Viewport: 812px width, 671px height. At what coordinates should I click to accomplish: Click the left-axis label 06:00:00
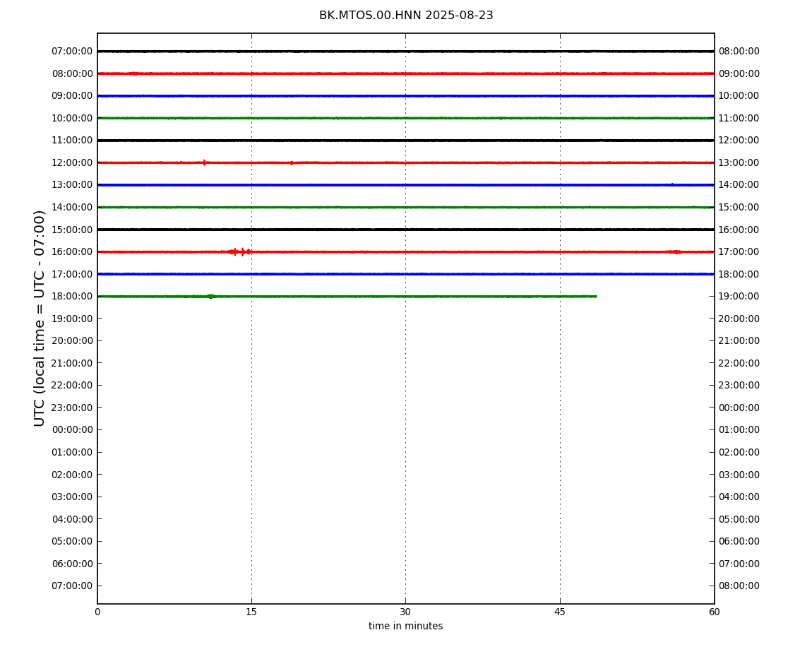(x=73, y=564)
